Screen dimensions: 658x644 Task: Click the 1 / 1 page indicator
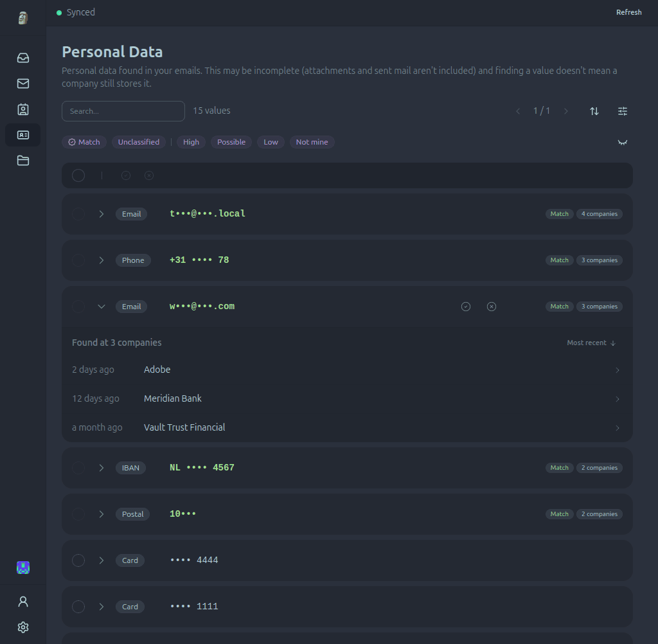[542, 111]
